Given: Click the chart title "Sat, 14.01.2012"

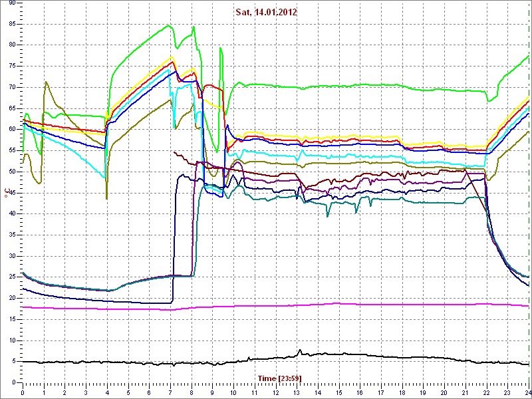Looking at the screenshot, I should (267, 13).
